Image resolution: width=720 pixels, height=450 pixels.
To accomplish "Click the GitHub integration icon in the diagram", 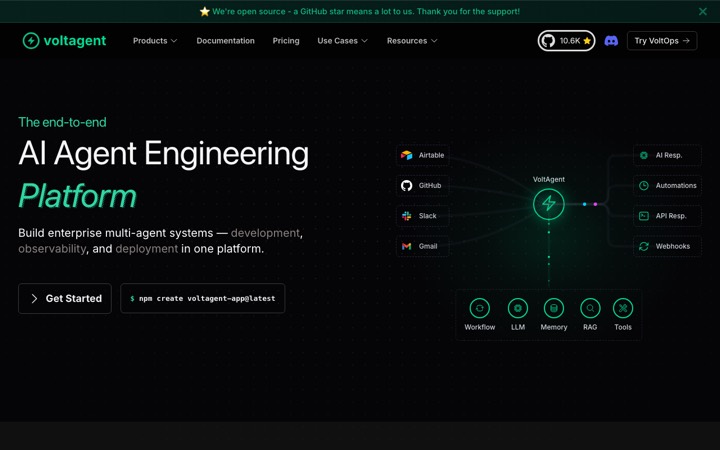I will (406, 186).
